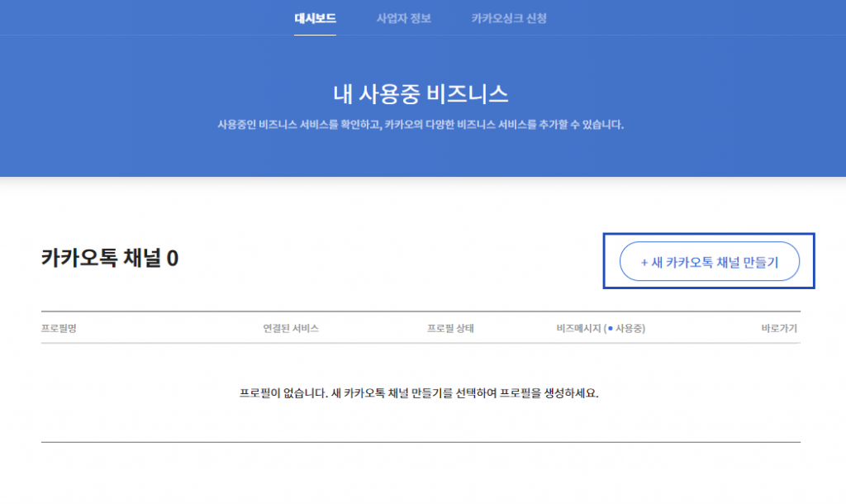
Task: Click the 사용중인 비즈니스 서비스를 확인하고 subtitle
Action: [421, 125]
